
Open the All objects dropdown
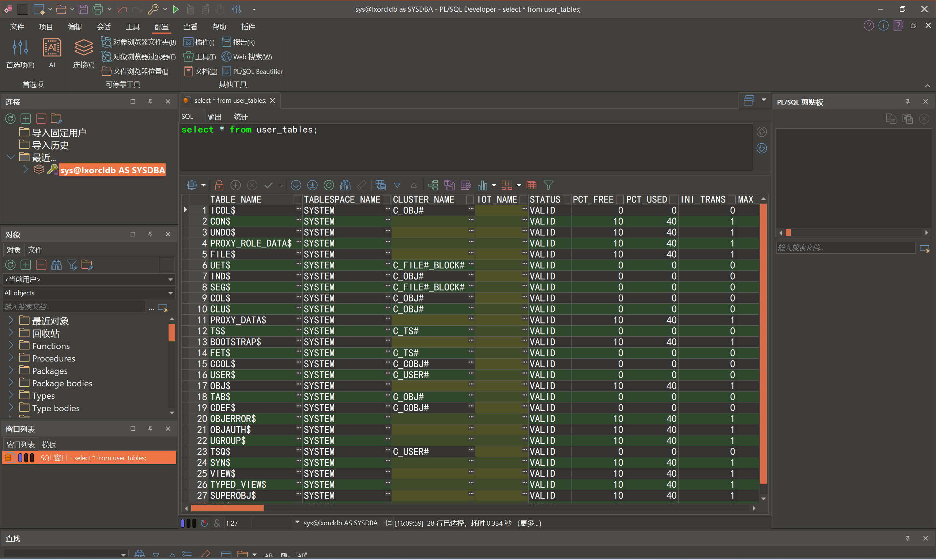(x=170, y=293)
